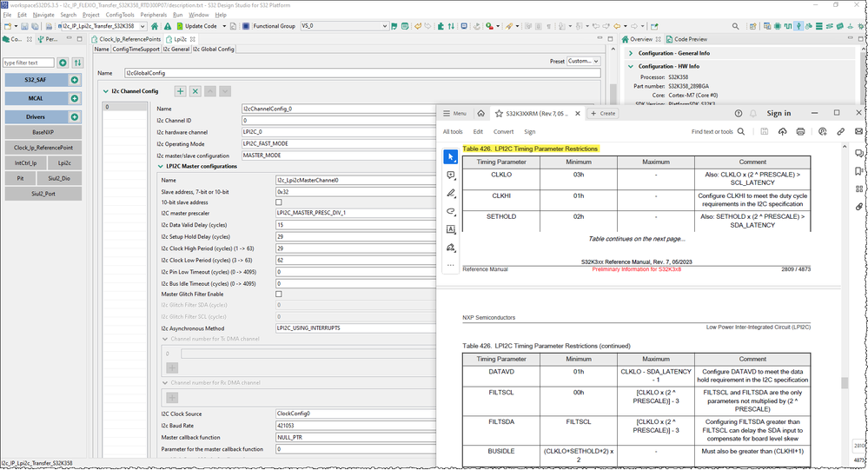Click the search icon in S32DS toolbar
Screen dimensions: 868x470
735,26
